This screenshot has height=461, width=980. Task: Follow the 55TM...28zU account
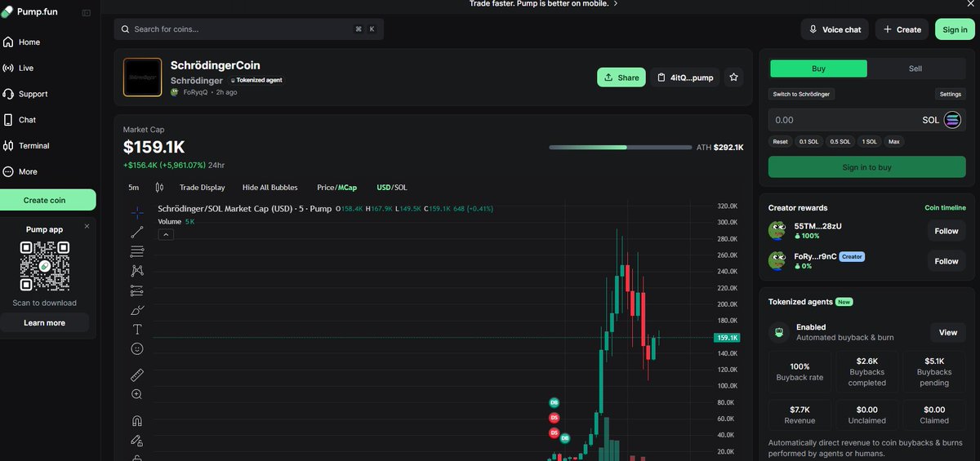point(947,231)
